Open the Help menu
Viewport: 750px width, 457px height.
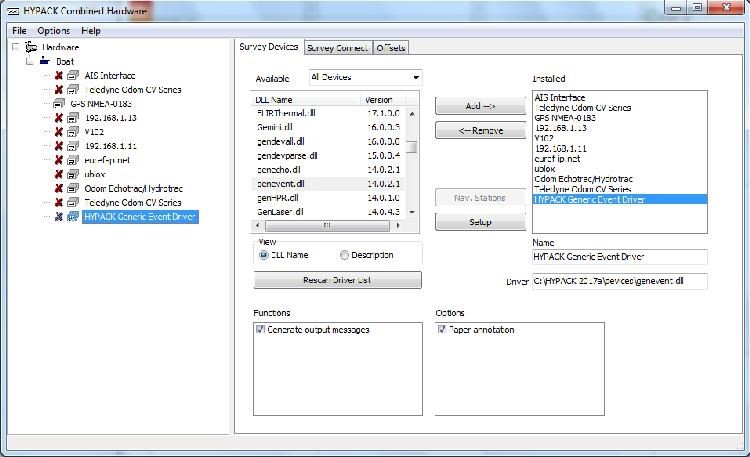(x=91, y=31)
